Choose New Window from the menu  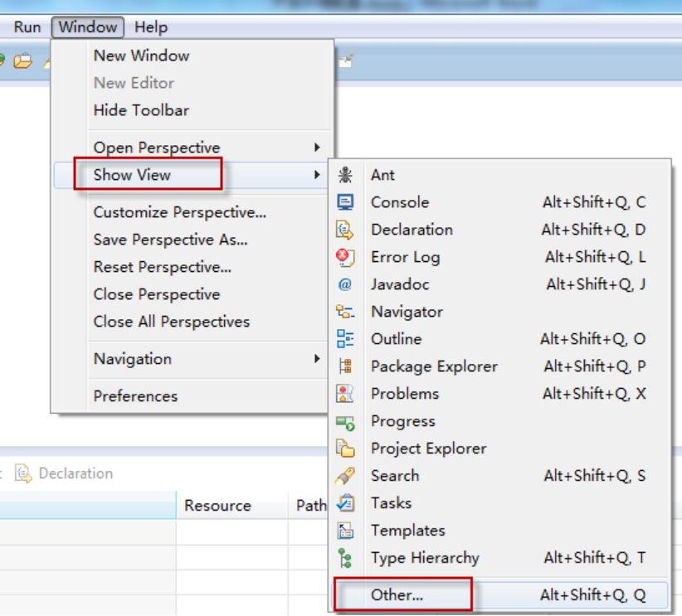[192, 56]
